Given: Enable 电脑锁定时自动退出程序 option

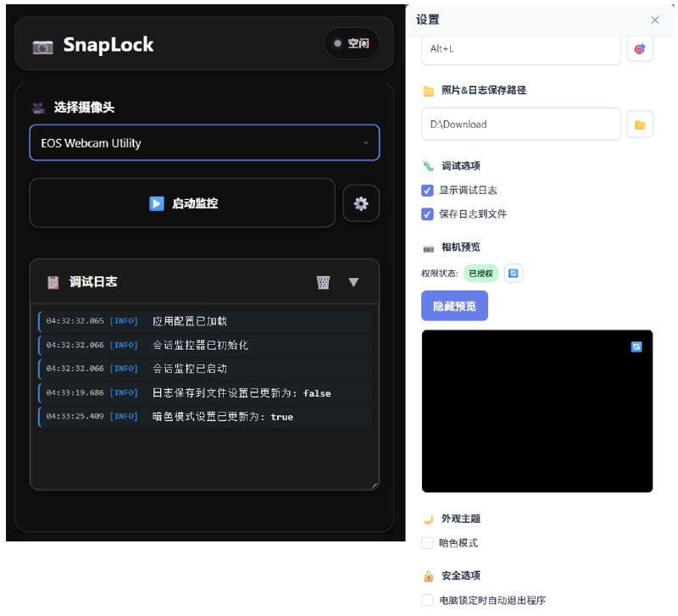Looking at the screenshot, I should coord(427,600).
